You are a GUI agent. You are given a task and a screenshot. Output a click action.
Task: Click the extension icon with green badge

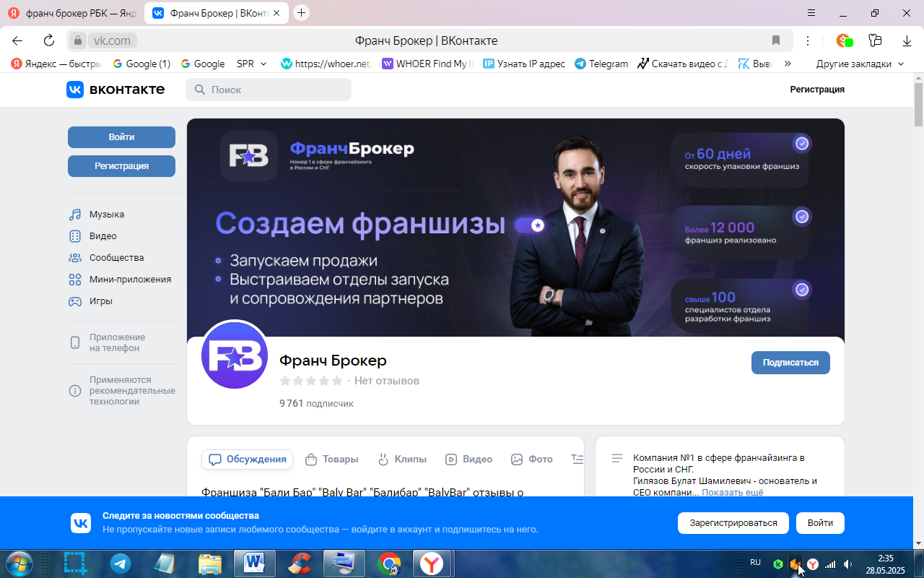coord(844,40)
